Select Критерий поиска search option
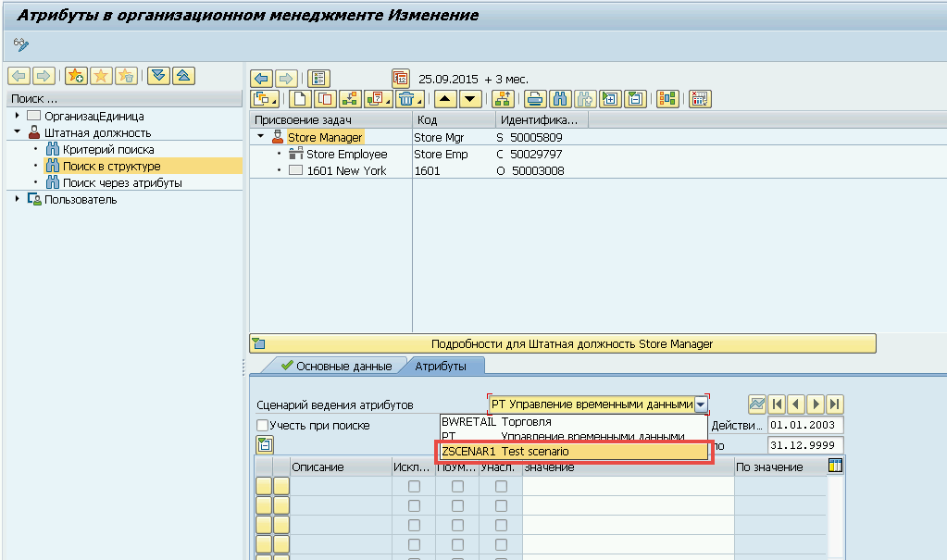The image size is (947, 560). coord(108,149)
